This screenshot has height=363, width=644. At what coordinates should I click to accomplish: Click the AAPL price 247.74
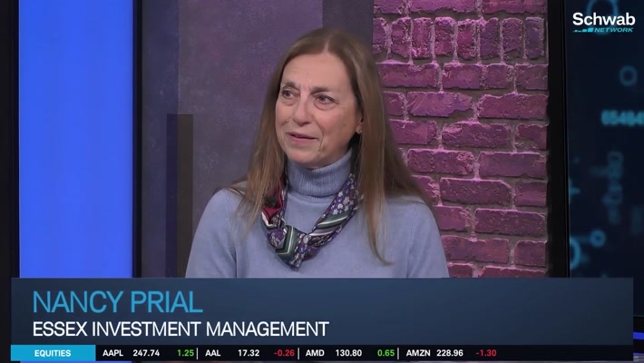coord(146,353)
